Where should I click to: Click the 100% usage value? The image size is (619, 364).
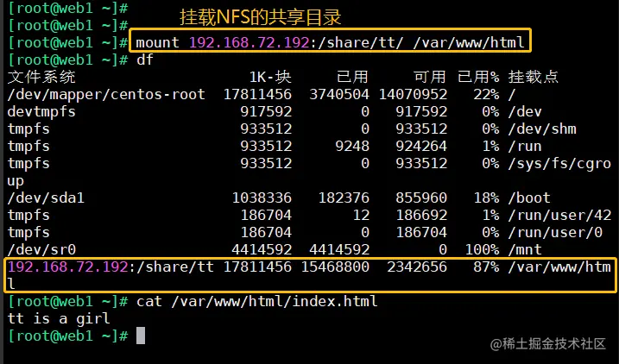[482, 249]
